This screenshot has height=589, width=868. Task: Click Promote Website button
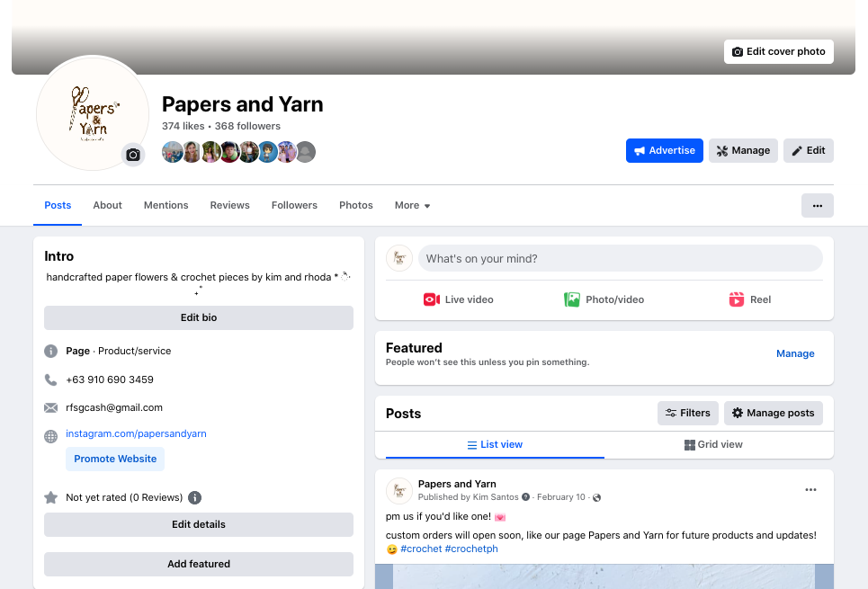115,459
